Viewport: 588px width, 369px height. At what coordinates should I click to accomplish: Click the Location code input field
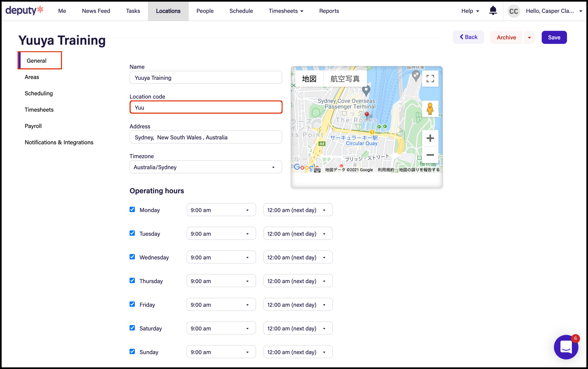point(206,108)
